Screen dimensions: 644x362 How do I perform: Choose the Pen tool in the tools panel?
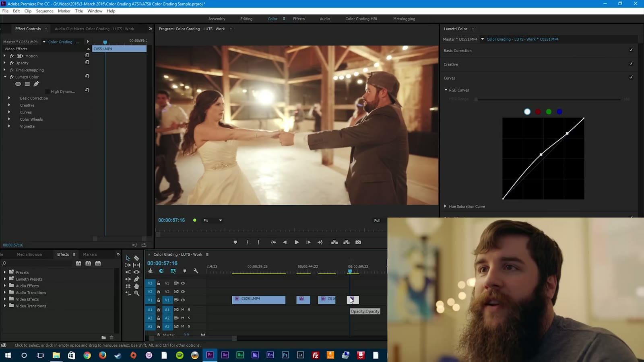[136, 279]
